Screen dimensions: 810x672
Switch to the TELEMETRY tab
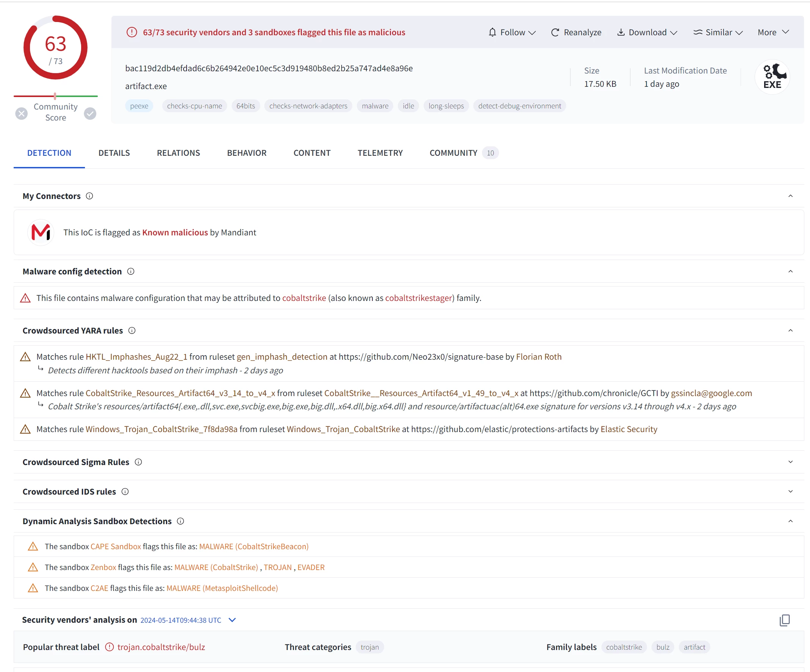tap(380, 153)
